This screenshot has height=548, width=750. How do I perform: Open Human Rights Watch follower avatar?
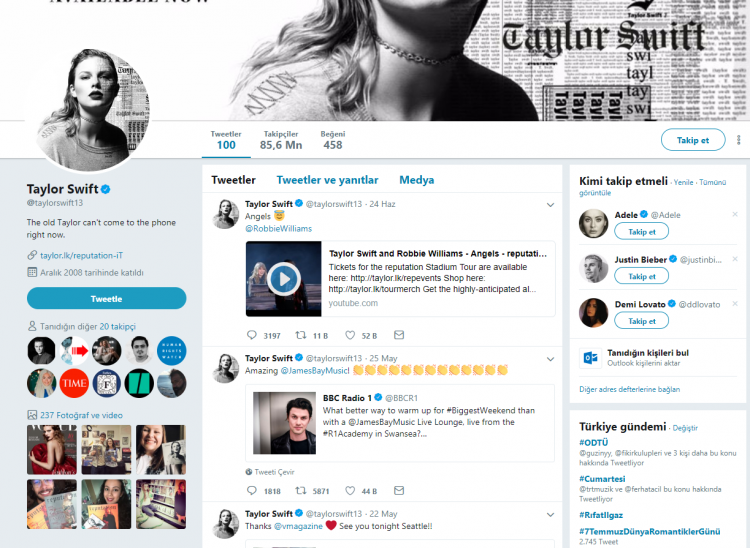[x=171, y=351]
